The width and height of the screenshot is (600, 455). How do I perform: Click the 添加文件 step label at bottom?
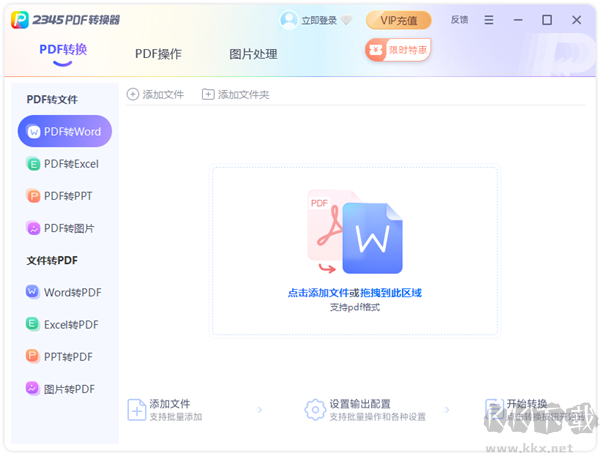point(170,404)
